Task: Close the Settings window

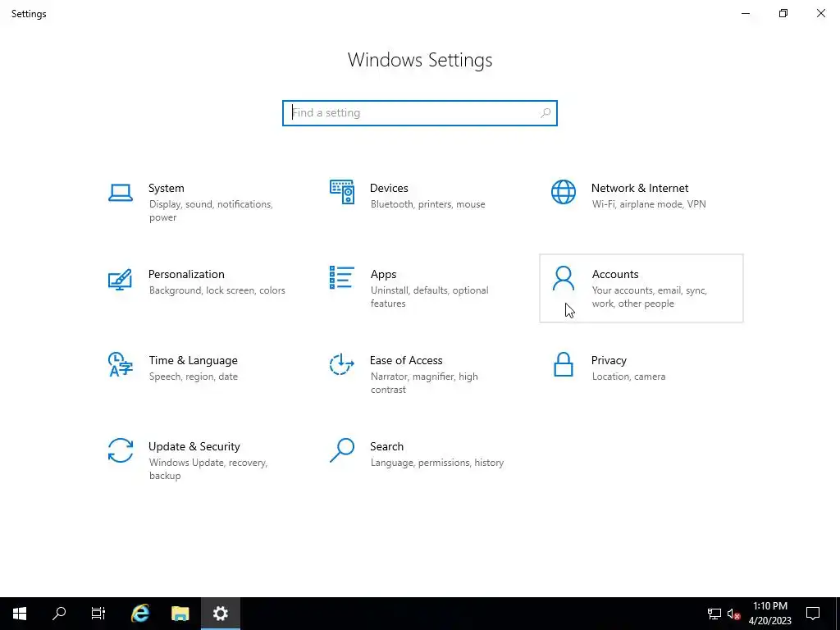Action: 820,13
